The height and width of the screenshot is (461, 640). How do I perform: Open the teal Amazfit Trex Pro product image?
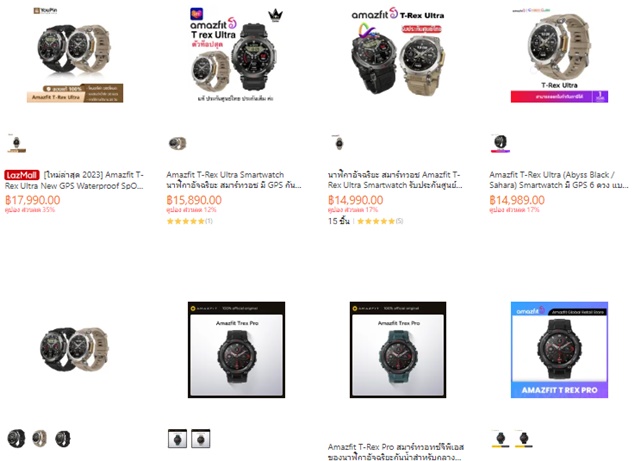[398, 350]
